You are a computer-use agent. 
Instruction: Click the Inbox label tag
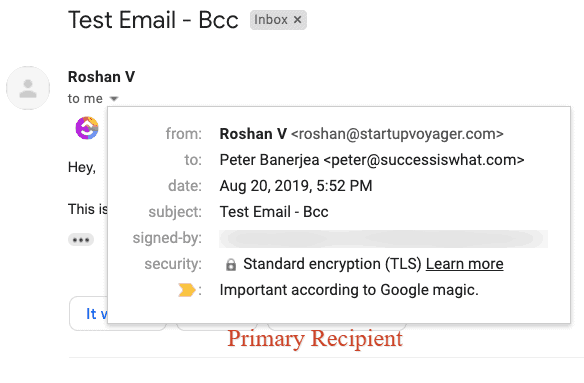click(x=278, y=20)
